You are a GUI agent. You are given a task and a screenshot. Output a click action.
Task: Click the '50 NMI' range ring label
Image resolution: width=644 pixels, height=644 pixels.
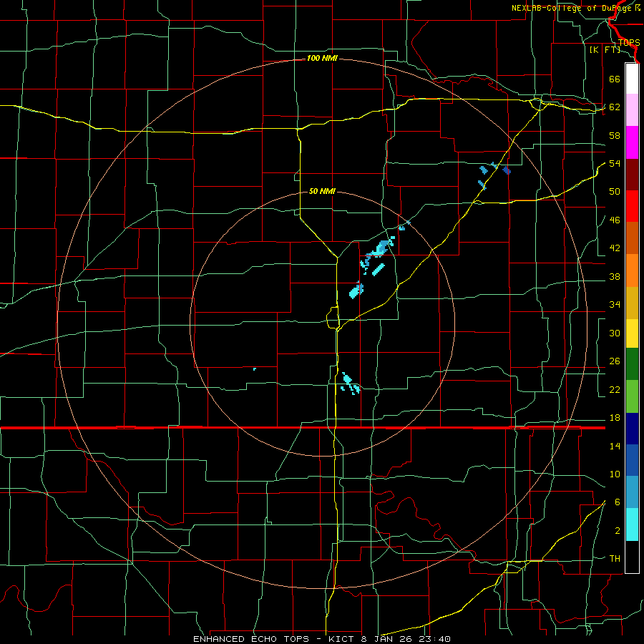click(x=322, y=191)
